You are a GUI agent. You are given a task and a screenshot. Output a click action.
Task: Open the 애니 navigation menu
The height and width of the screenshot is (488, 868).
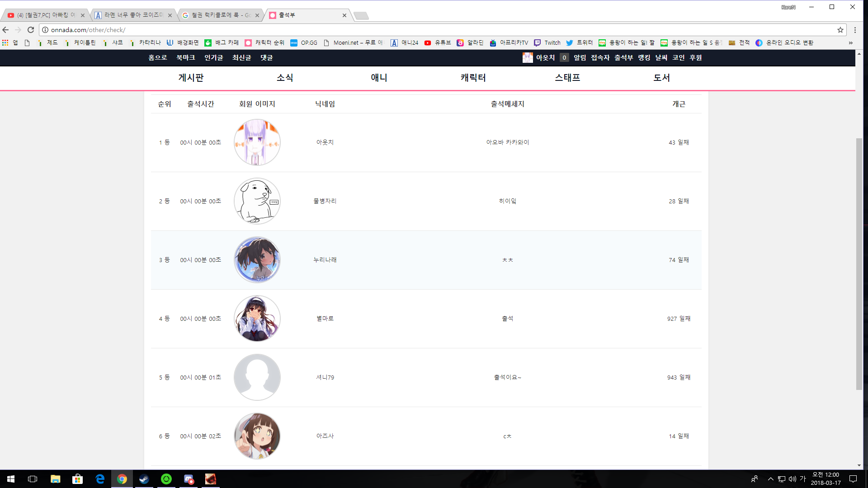[x=379, y=78]
